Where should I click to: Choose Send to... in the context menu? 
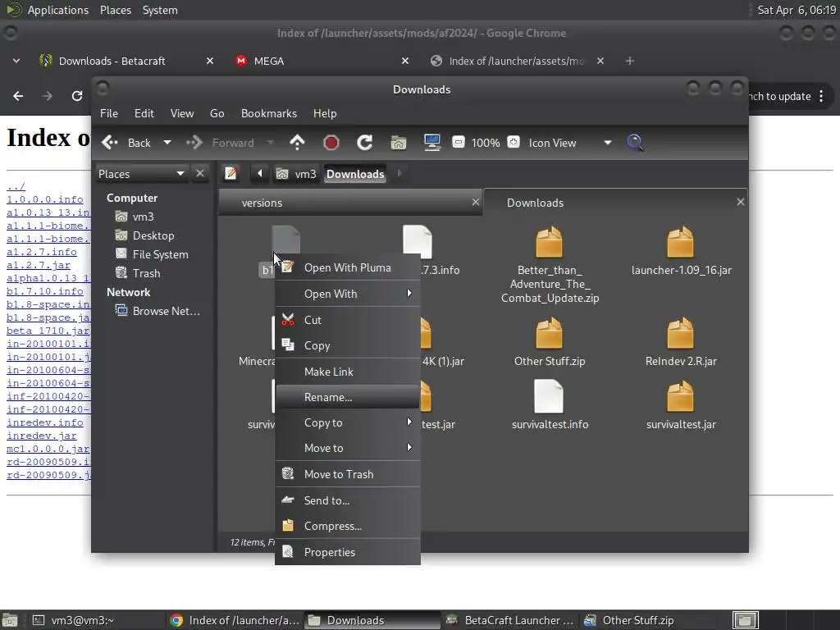348,500
